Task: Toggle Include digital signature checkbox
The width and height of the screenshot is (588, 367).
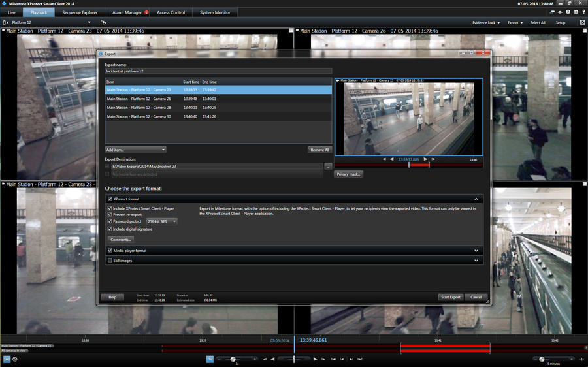Action: [x=110, y=229]
